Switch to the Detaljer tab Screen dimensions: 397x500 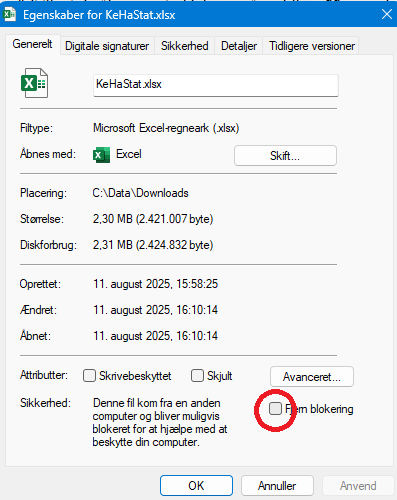pos(239,46)
